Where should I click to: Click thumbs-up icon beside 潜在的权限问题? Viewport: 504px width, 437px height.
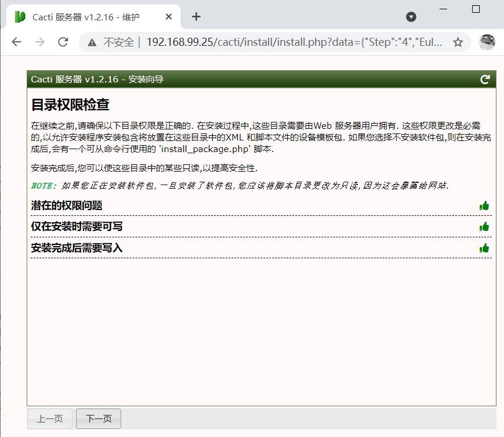(484, 205)
